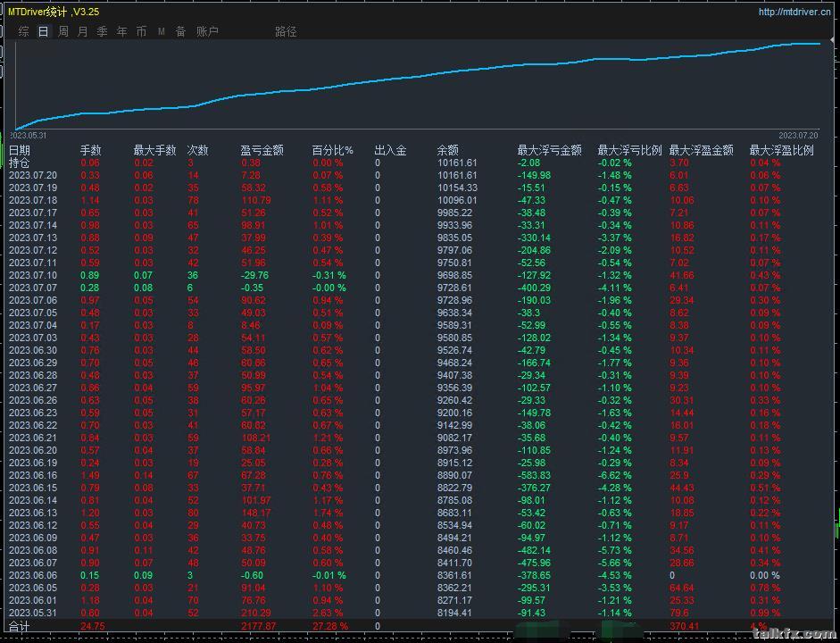Switch to the 综 summary tab
840x643 pixels.
pyautogui.click(x=23, y=31)
